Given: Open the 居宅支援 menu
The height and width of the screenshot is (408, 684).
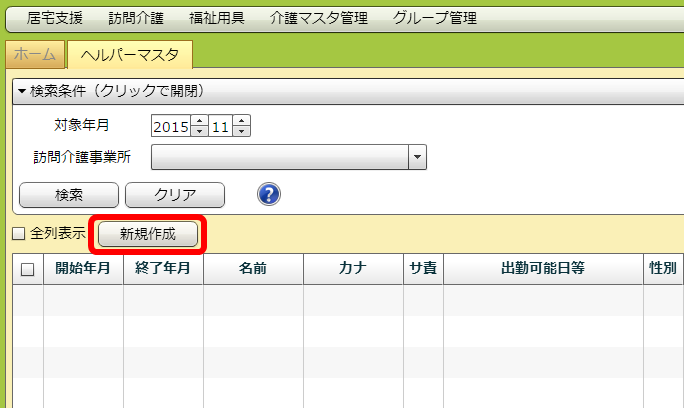Looking at the screenshot, I should pyautogui.click(x=55, y=18).
